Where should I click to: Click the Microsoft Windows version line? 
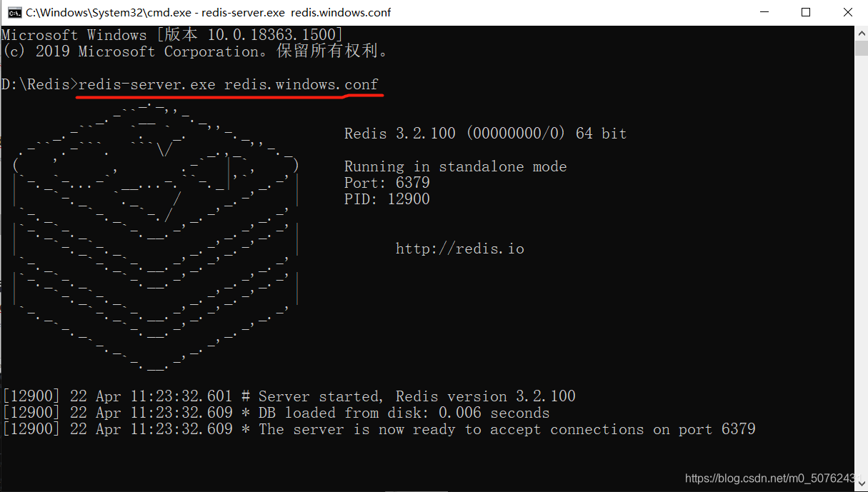click(172, 34)
